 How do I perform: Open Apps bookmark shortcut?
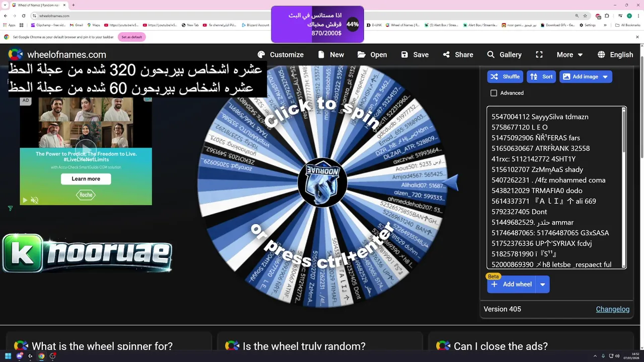click(x=10, y=25)
